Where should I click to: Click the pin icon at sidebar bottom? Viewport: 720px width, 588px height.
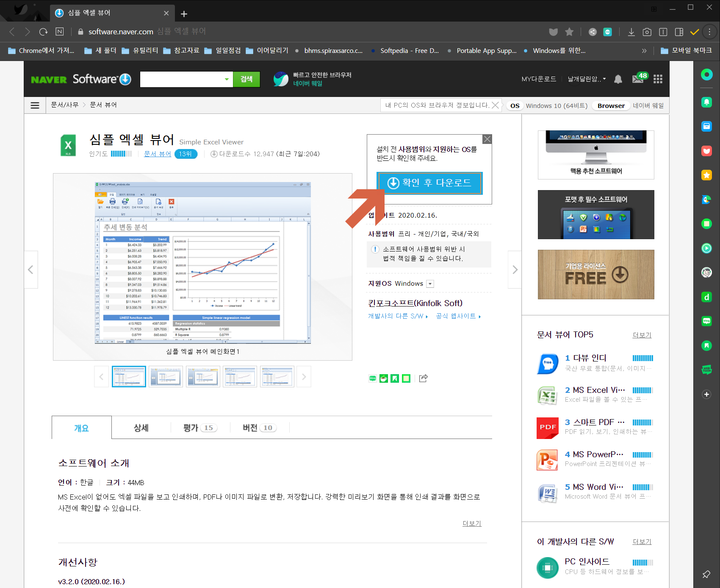click(706, 574)
